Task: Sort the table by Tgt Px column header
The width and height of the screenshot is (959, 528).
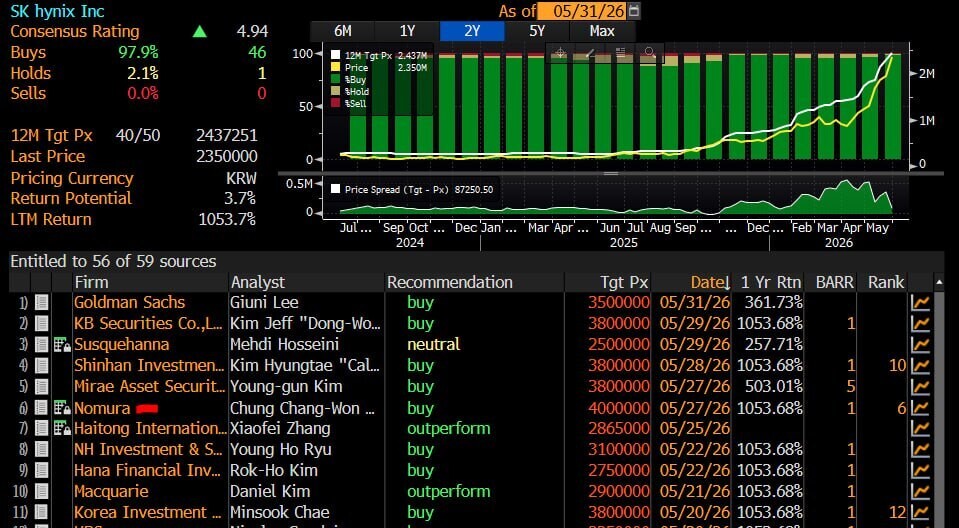Action: 624,282
